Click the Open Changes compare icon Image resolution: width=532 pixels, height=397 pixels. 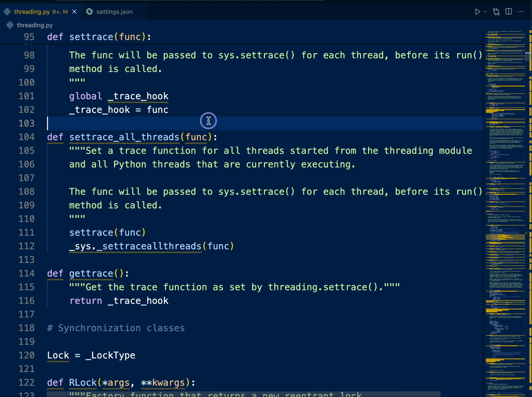pos(496,12)
